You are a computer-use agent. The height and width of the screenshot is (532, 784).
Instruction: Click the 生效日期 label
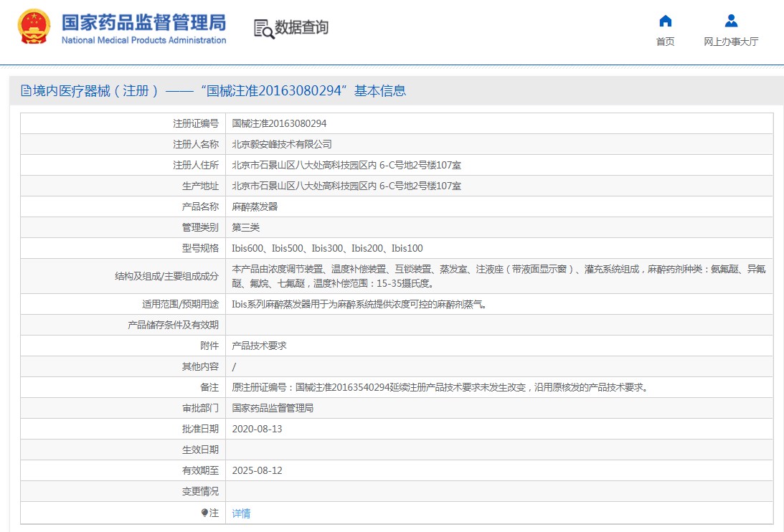(201, 450)
